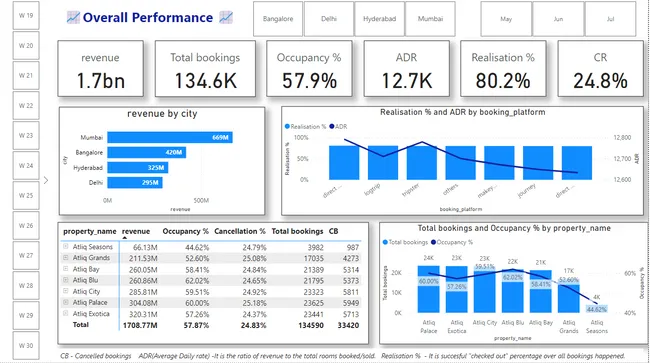This screenshot has height=363, width=650.
Task: Click the Realisation % 80.2% card
Action: [503, 69]
